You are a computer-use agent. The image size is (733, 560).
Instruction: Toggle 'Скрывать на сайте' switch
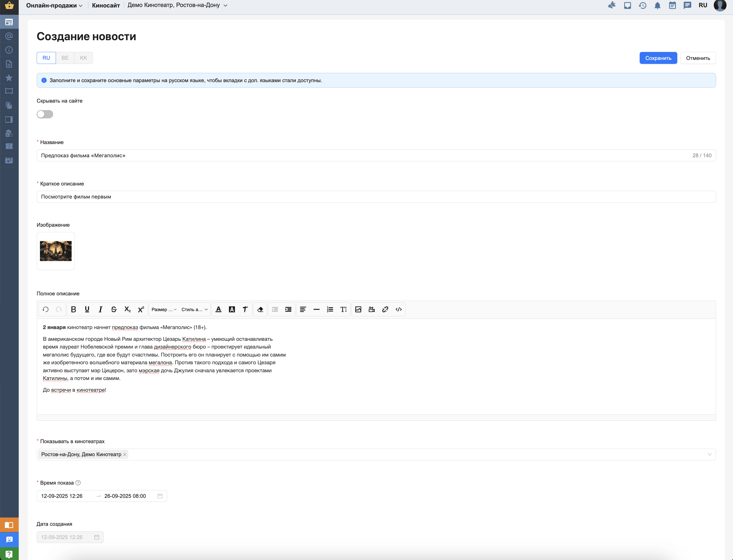(x=45, y=114)
